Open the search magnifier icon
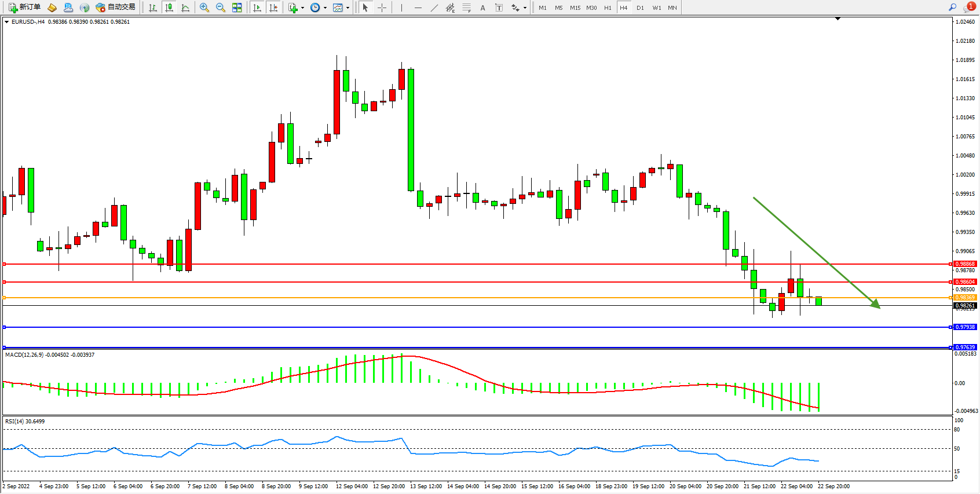The width and height of the screenshot is (980, 494). tap(953, 8)
